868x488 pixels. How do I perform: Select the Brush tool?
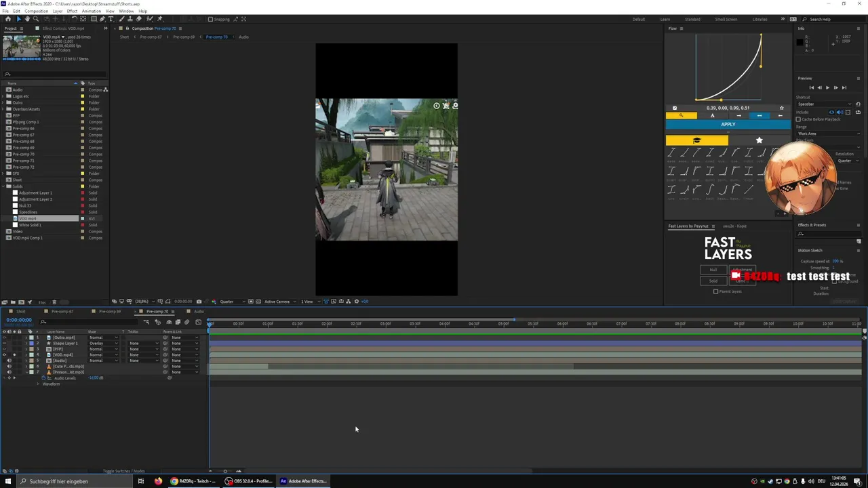click(x=121, y=19)
